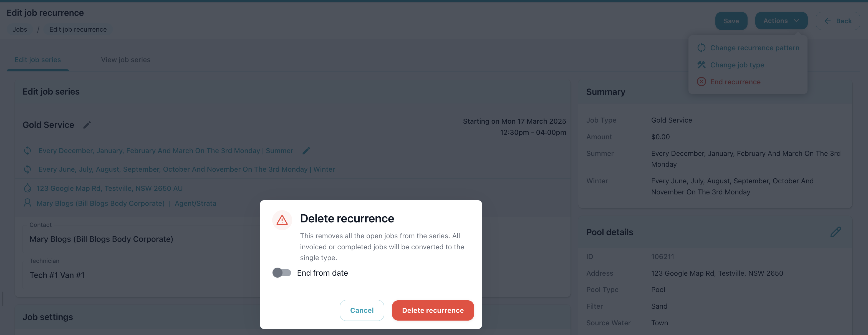Choose End recurrence from Actions menu
Screen dimensions: 868x335
click(735, 82)
